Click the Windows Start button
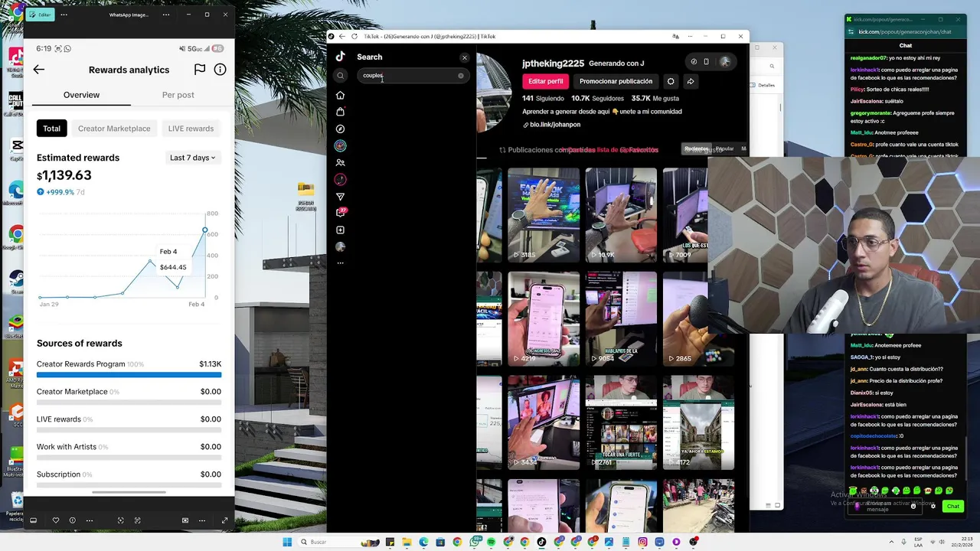The width and height of the screenshot is (980, 551). point(287,542)
